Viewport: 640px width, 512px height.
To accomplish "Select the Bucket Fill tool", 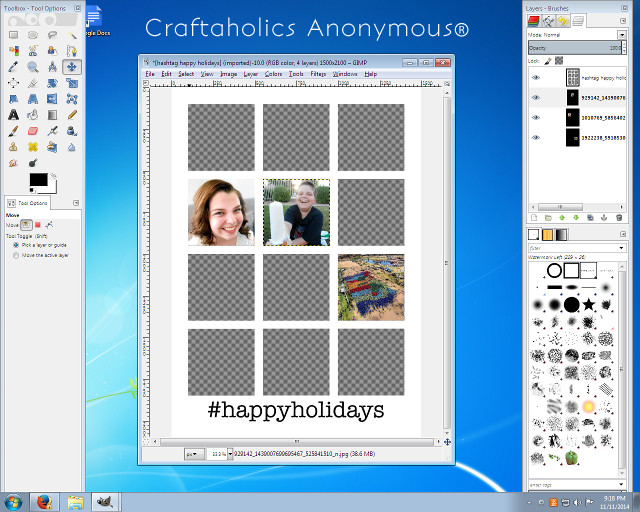I will click(33, 115).
